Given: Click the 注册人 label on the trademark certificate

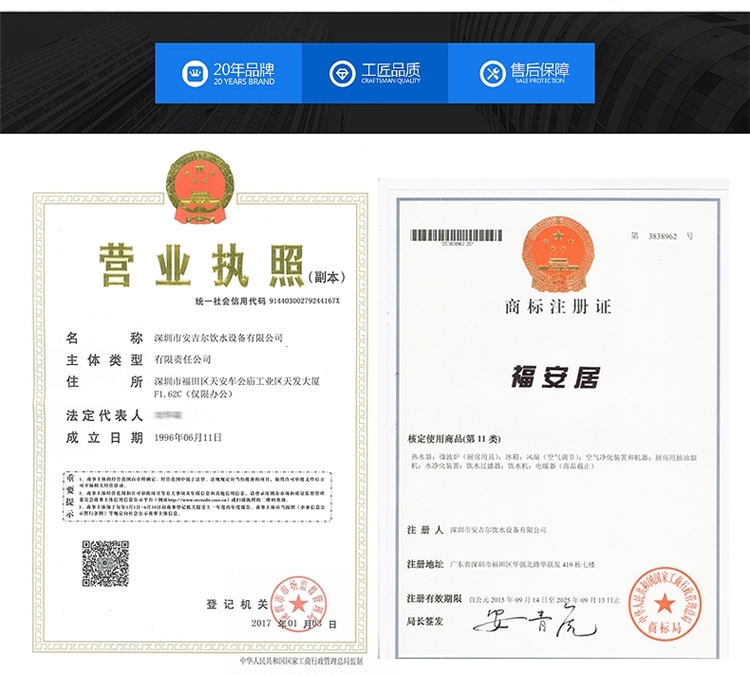Looking at the screenshot, I should pos(425,530).
